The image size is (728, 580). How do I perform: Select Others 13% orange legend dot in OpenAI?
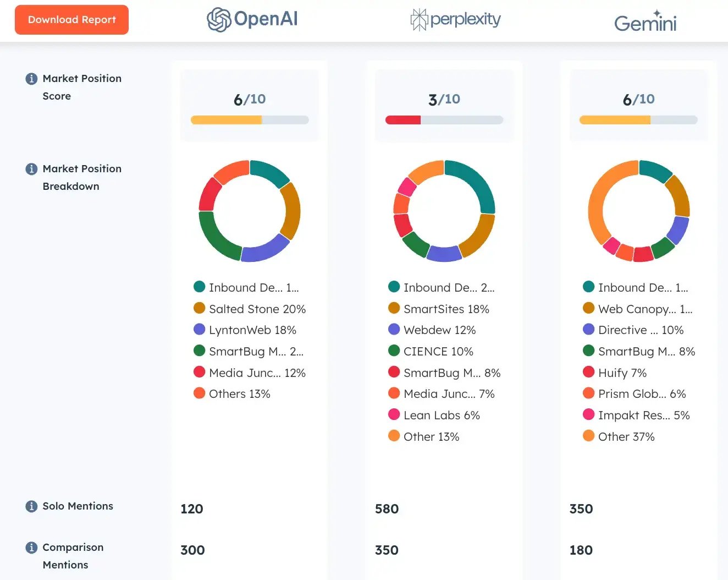[199, 393]
